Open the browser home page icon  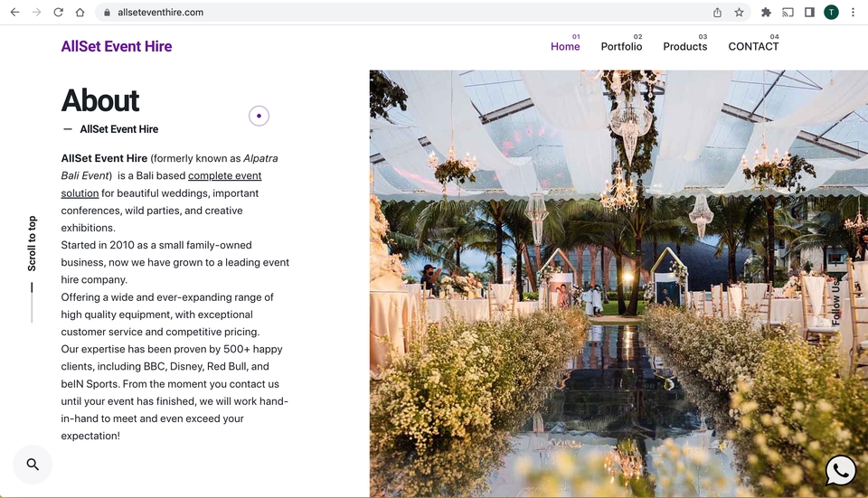pyautogui.click(x=80, y=12)
